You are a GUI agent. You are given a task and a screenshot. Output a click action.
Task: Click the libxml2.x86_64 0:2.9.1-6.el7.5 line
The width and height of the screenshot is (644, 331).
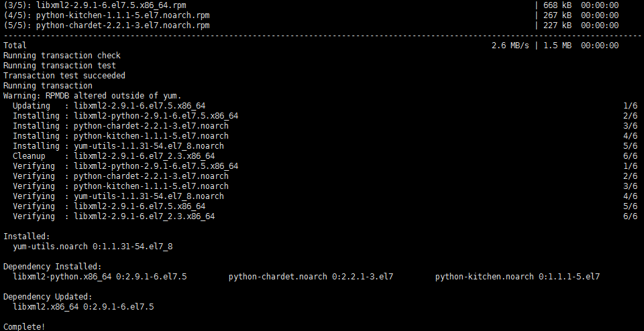[83, 307]
